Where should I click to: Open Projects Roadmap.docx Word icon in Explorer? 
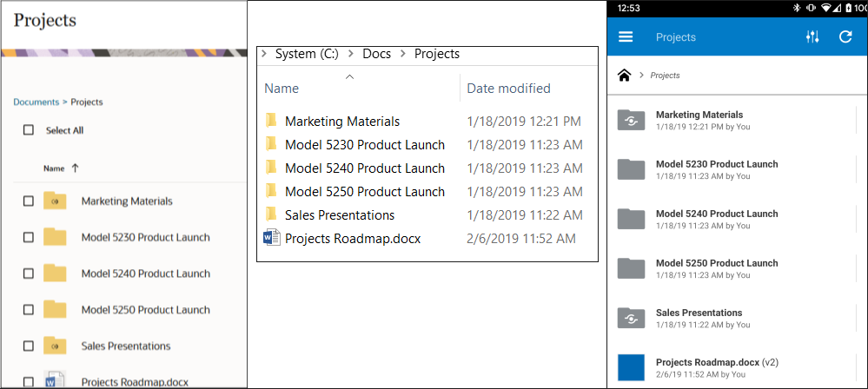tap(270, 239)
